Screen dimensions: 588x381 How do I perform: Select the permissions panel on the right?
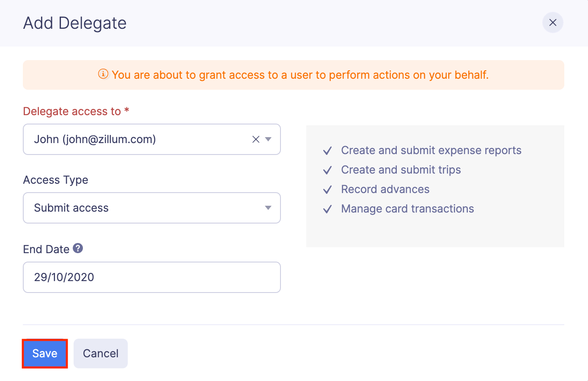[x=435, y=186]
